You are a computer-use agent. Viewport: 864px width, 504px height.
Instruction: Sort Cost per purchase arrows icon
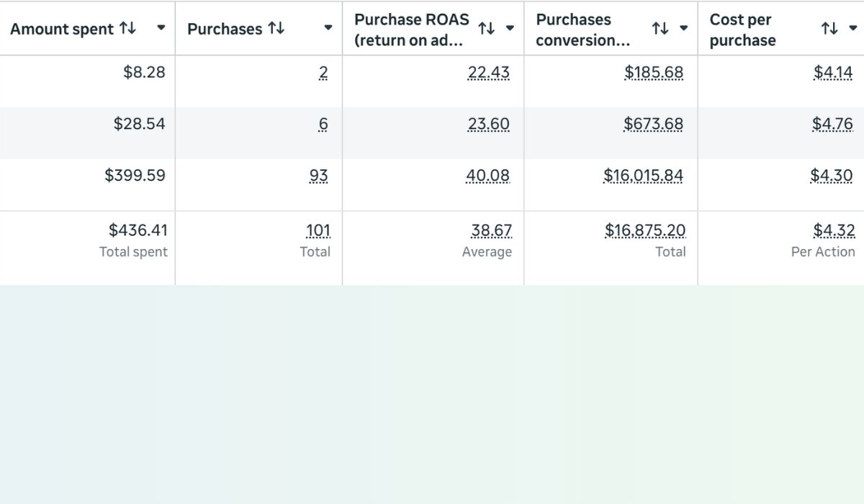[829, 29]
